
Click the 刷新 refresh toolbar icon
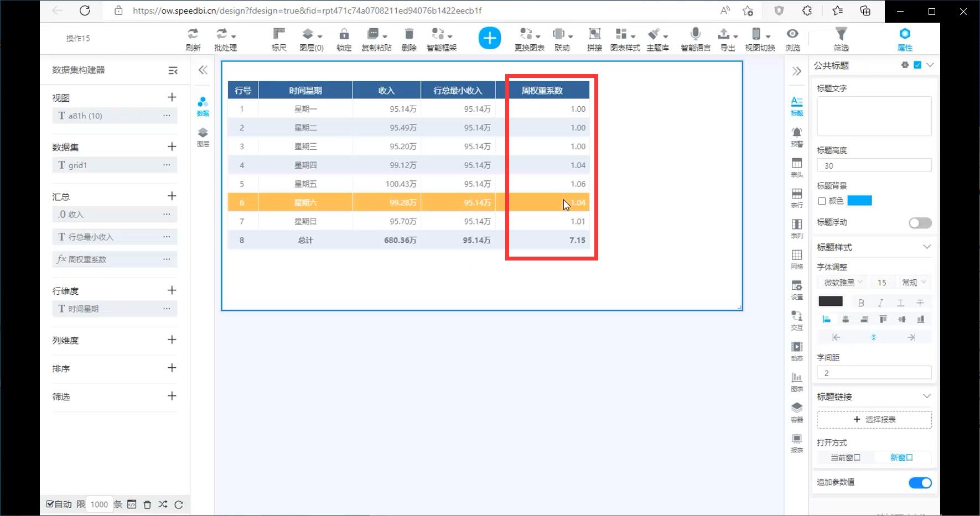click(x=193, y=39)
